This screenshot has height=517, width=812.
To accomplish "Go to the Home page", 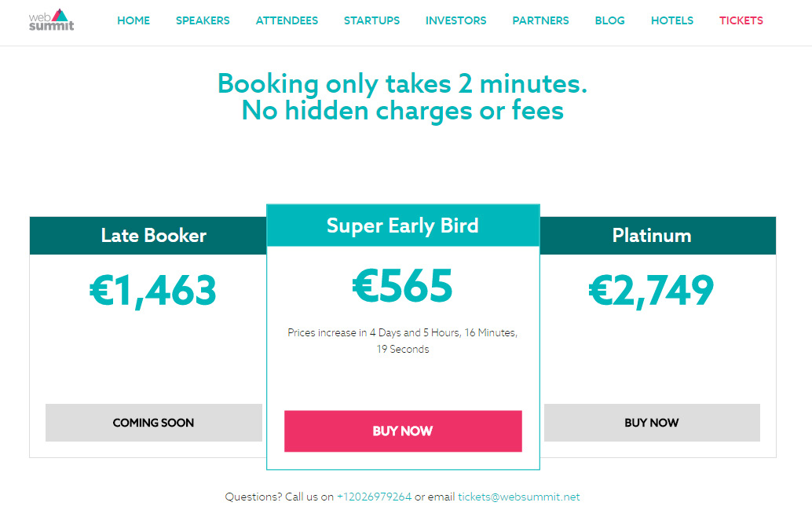I will click(134, 20).
